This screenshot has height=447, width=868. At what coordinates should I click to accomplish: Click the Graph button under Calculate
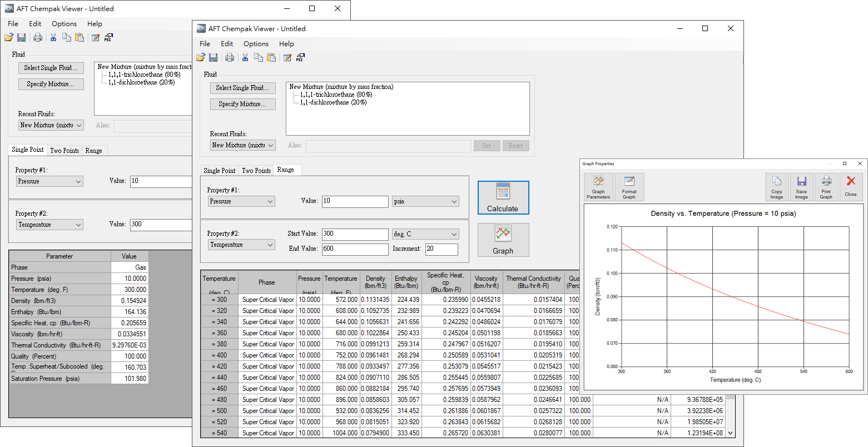503,240
